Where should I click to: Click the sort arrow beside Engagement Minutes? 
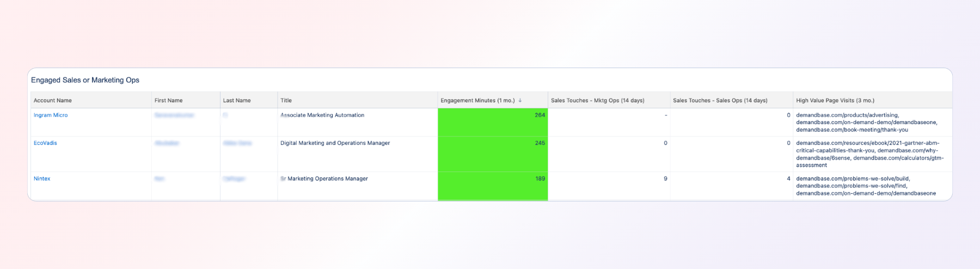click(520, 101)
